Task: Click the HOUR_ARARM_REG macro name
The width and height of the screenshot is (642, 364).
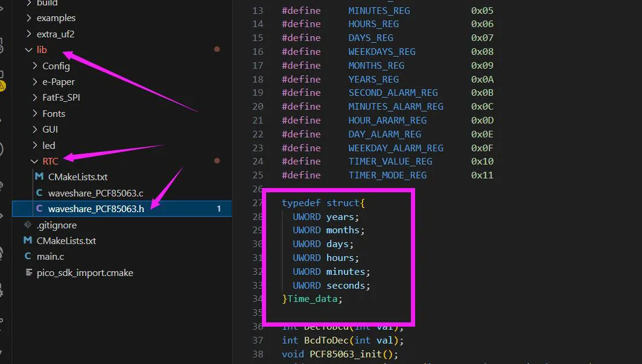Action: point(387,121)
